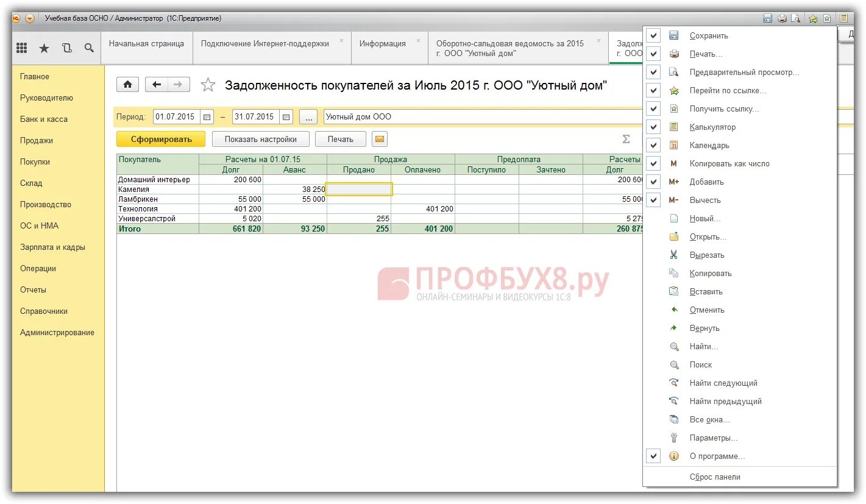866x504 pixels.
Task: Uncheck Калькулятор toolbar option
Action: click(x=653, y=127)
